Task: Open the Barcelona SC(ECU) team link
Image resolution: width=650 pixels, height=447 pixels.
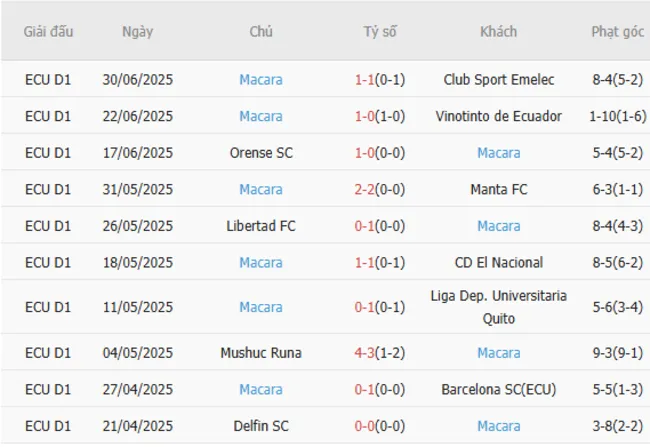Action: [498, 389]
